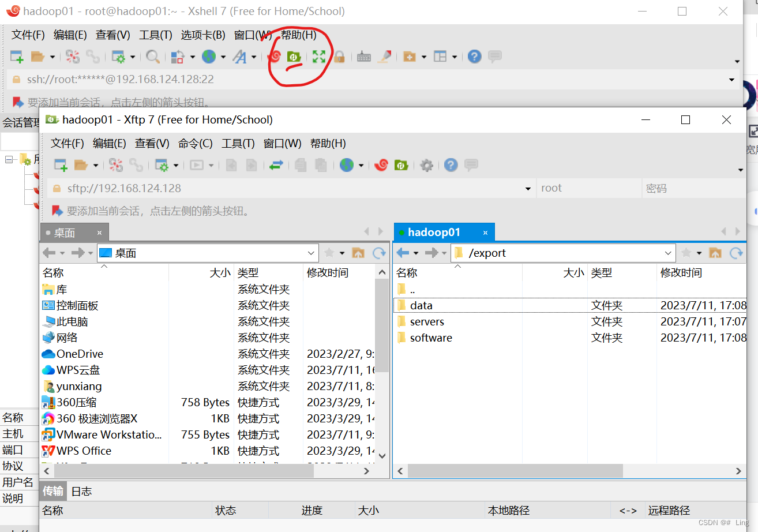This screenshot has width=758, height=532.
Task: Open Xftp 文件(F) menu
Action: [x=67, y=144]
